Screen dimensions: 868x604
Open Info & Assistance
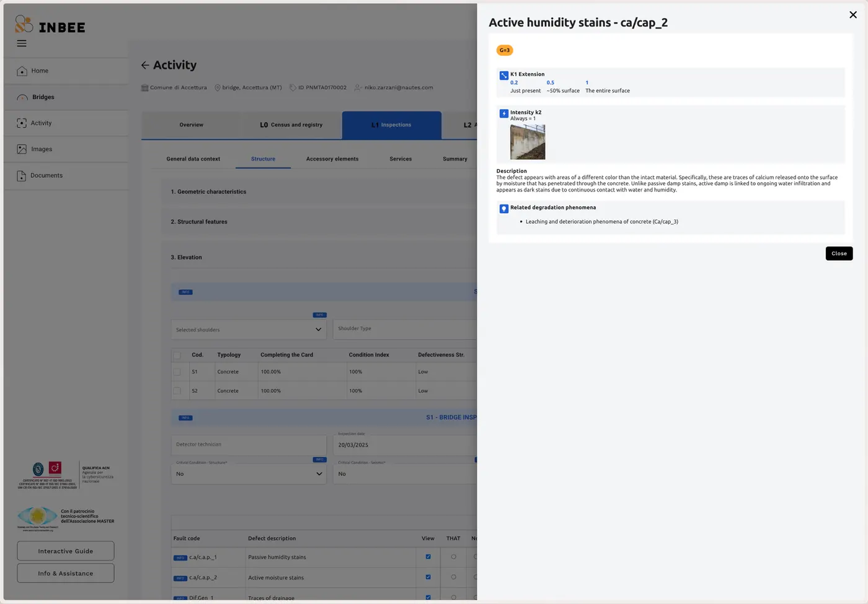click(66, 574)
